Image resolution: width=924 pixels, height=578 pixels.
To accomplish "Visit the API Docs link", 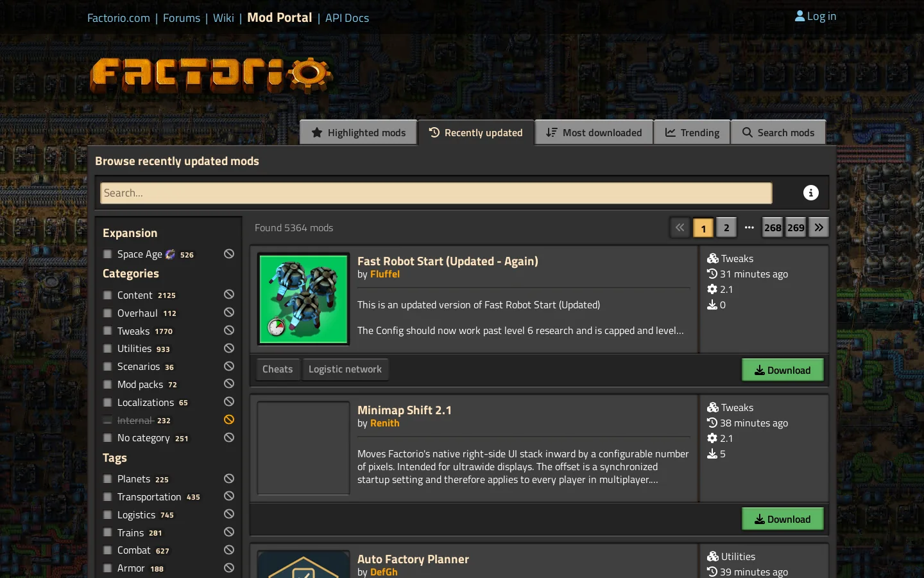I will 347,18.
